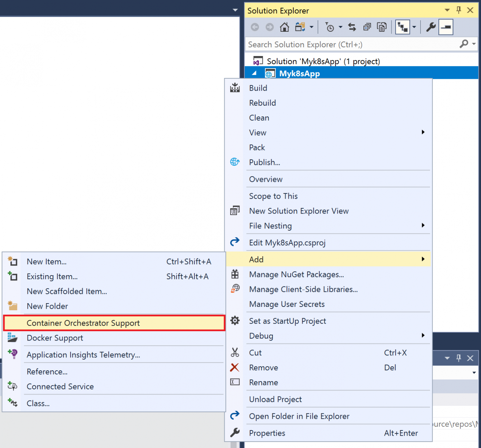Open the editor tab list dropdown arrow
481x448 pixels.
coord(235,10)
